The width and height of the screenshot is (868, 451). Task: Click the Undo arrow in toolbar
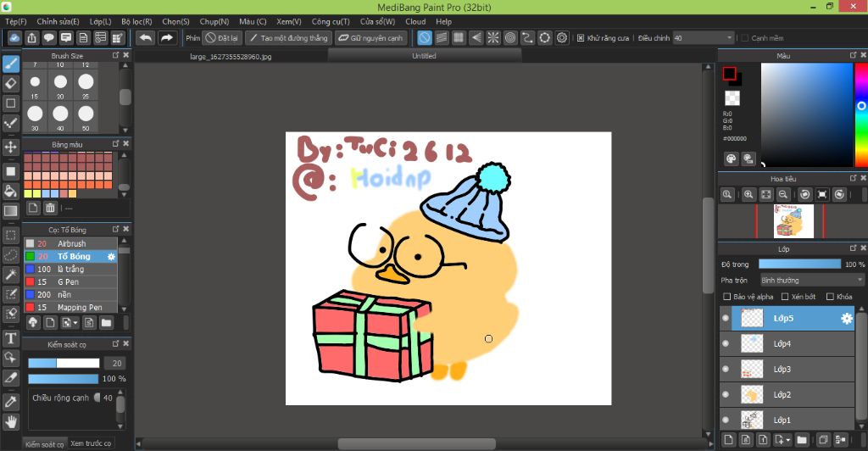(x=146, y=38)
